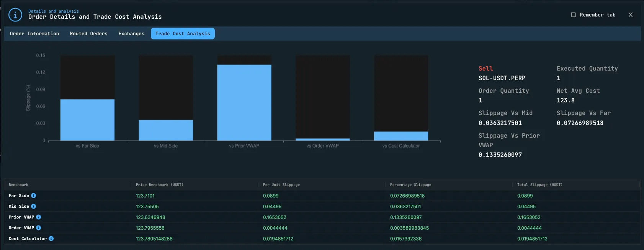Sort by Per Unit Slippage column header
The height and width of the screenshot is (250, 644).
(281, 185)
